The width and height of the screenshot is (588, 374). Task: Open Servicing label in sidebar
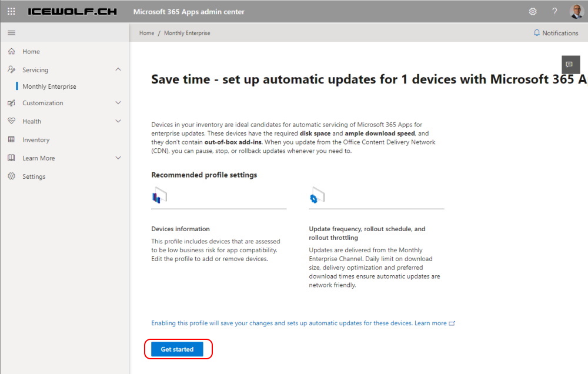[35, 70]
